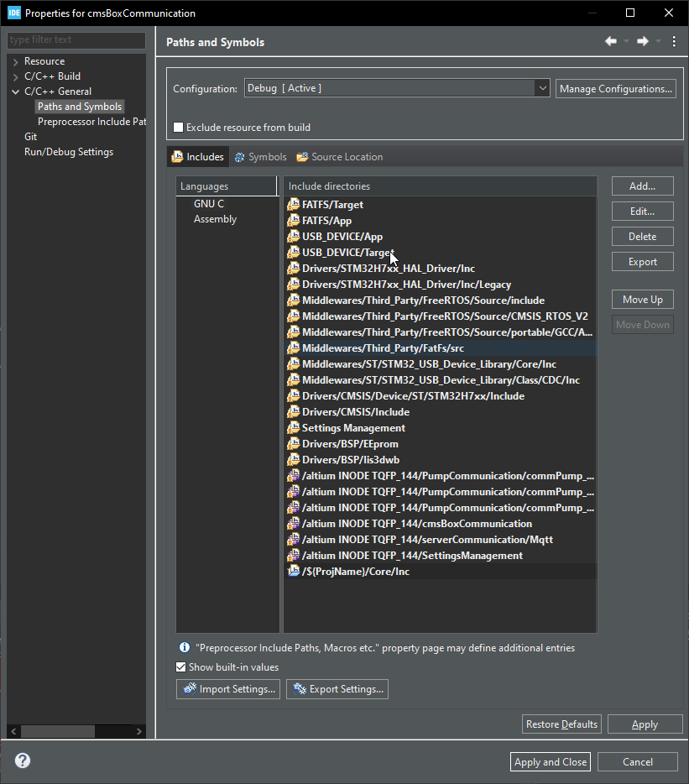Click folder icon of FatFs/src entry
Viewport: 689px width, 784px height.
click(294, 348)
